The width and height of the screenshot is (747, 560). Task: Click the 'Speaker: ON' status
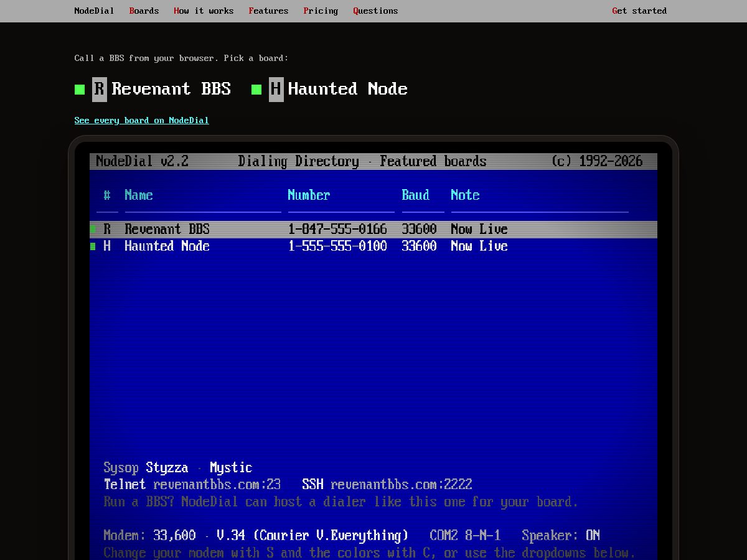[561, 536]
